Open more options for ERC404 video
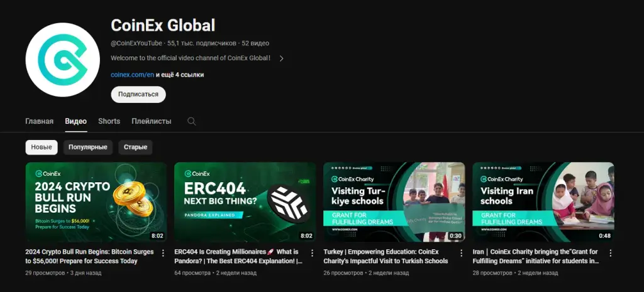Image resolution: width=644 pixels, height=292 pixels. click(312, 253)
